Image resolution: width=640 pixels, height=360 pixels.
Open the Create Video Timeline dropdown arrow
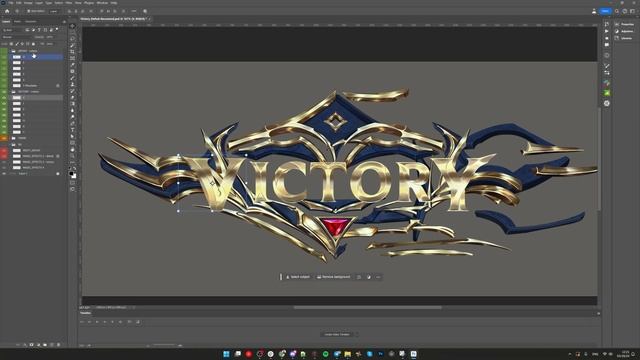[356, 334]
